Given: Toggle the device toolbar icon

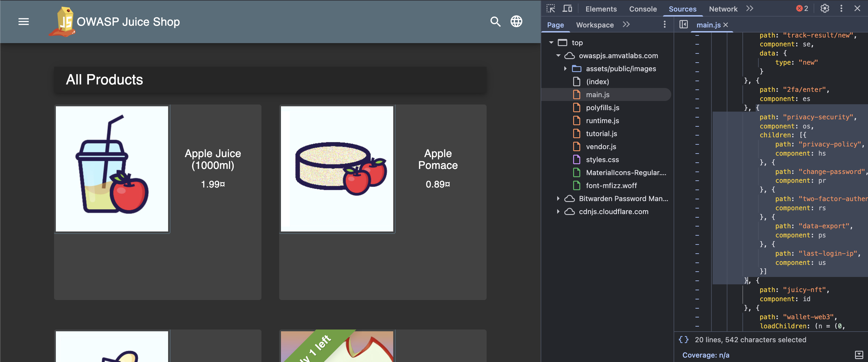Looking at the screenshot, I should (x=568, y=9).
